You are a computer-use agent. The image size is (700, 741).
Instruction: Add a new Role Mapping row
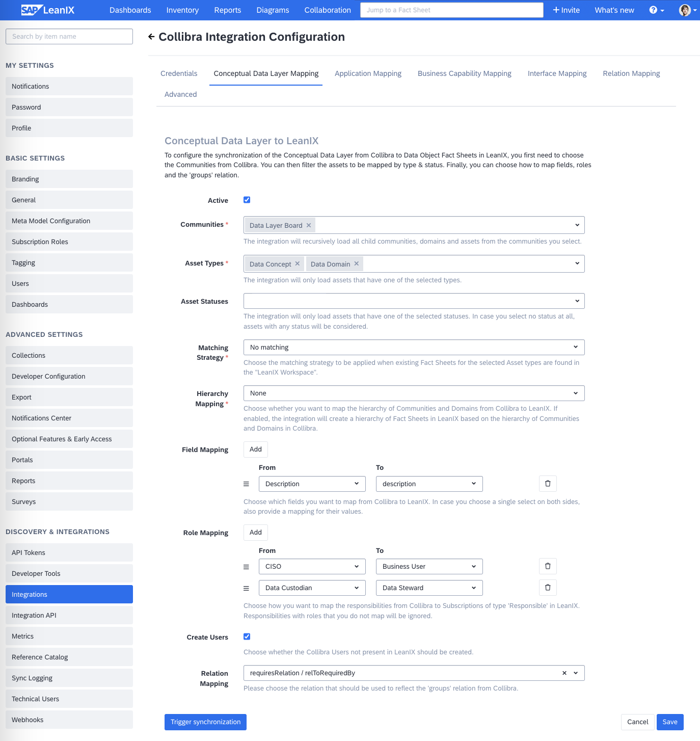(256, 532)
